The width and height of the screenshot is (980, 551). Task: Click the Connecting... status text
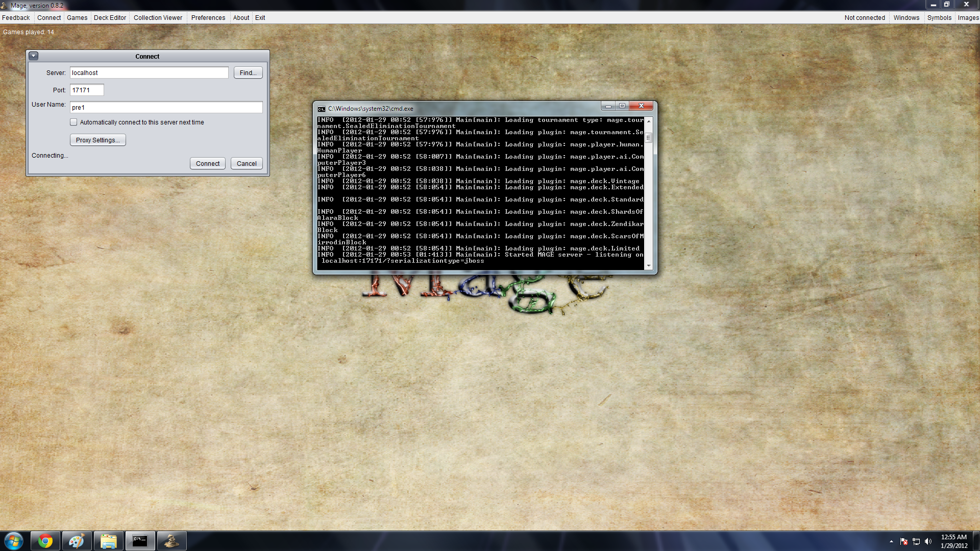coord(50,156)
